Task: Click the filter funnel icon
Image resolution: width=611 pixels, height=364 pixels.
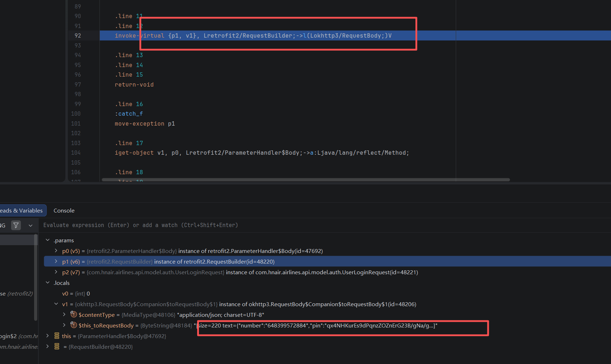Action: click(x=16, y=225)
